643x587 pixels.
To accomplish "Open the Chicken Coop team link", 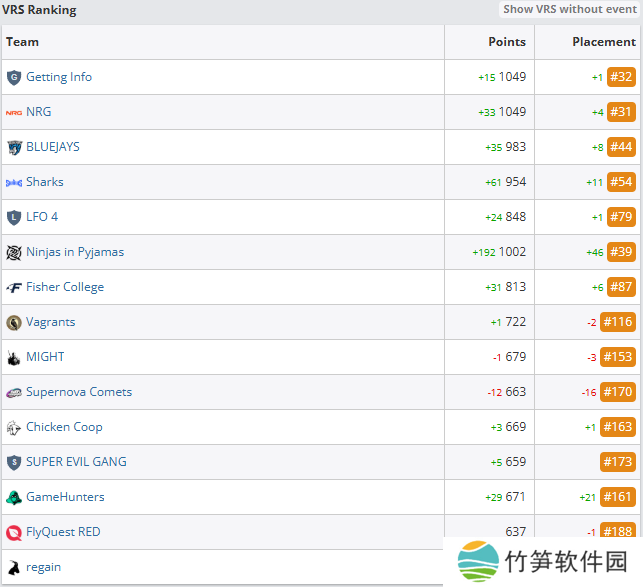I will click(x=64, y=427).
